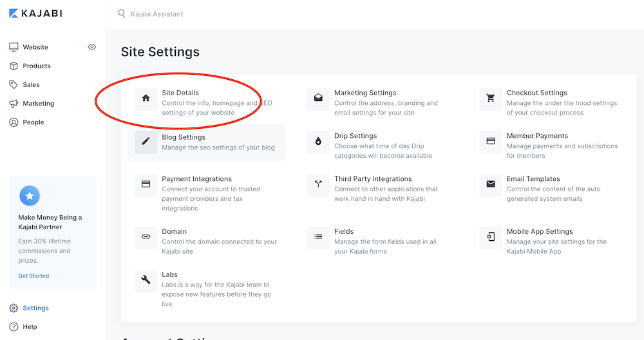This screenshot has width=644, height=340.
Task: Open Settings in the sidebar
Action: coord(35,308)
